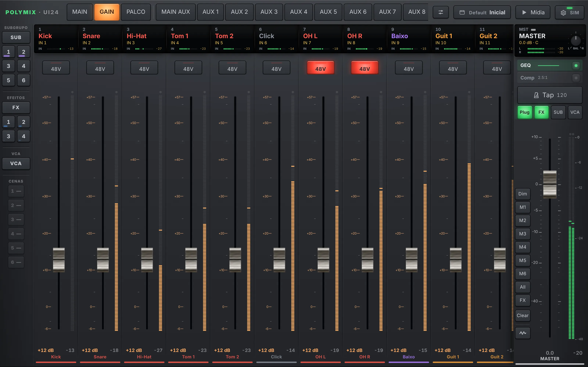Switch to the AUX 3 tab
Screen dimensions: 588x367
pyautogui.click(x=269, y=12)
